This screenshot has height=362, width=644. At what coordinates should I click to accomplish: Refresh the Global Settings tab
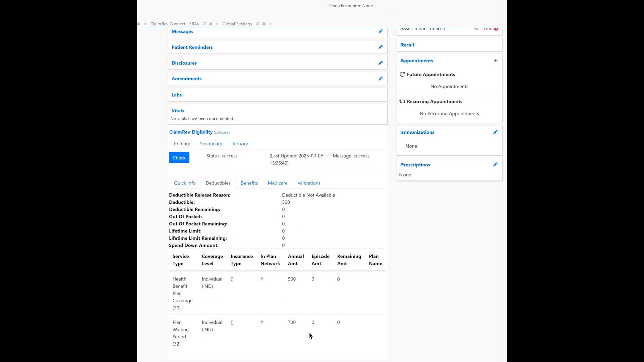click(257, 24)
